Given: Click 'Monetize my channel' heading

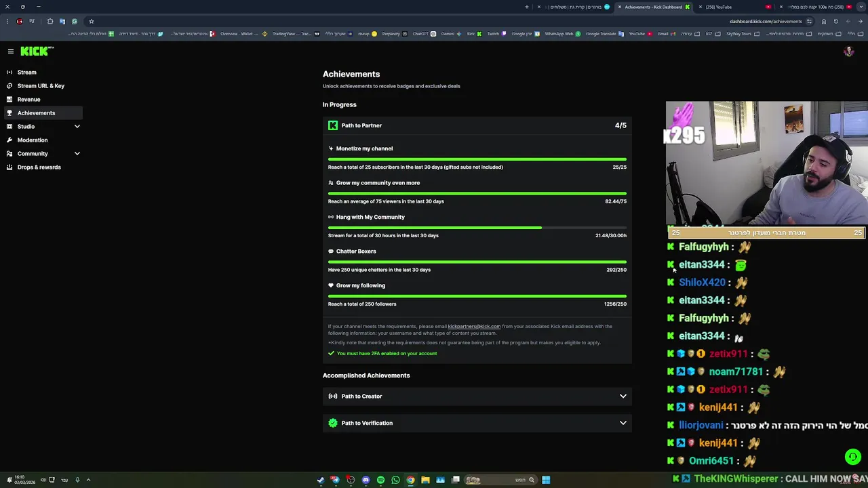Looking at the screenshot, I should click(x=364, y=148).
